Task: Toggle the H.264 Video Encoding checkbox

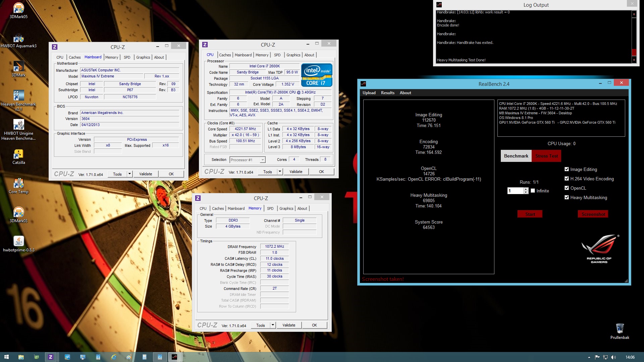Action: (x=567, y=179)
